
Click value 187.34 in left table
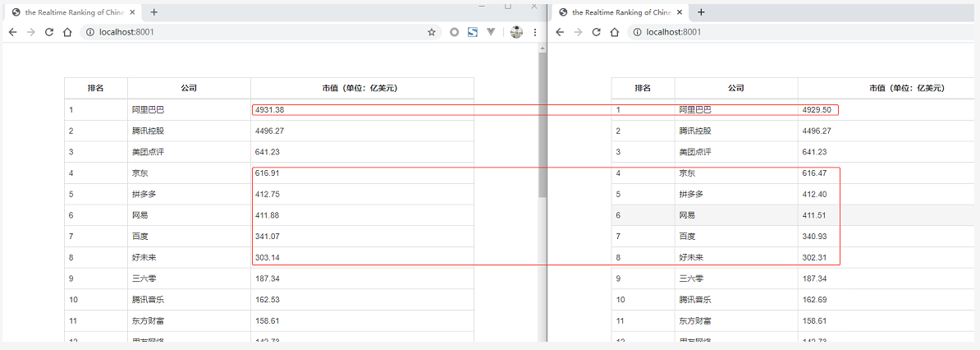[268, 279]
